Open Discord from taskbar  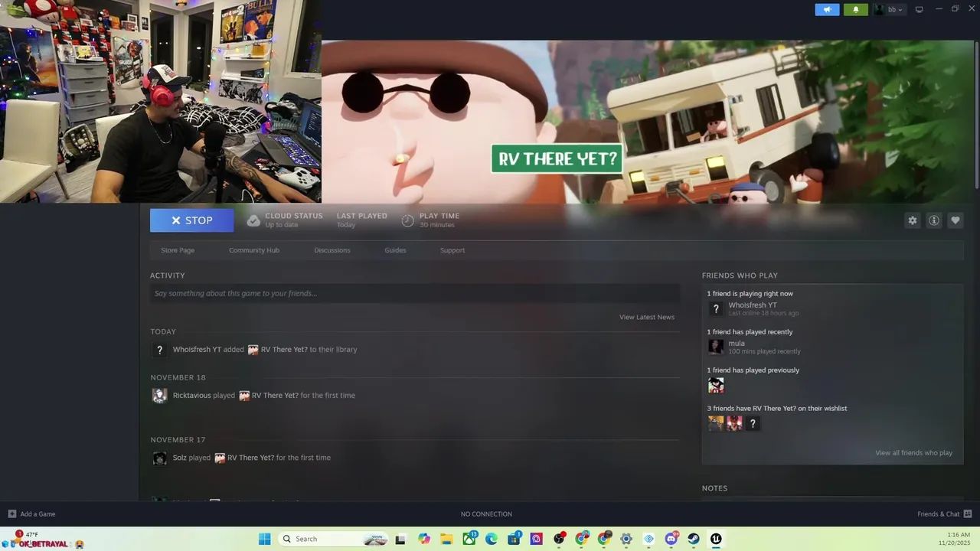click(672, 539)
